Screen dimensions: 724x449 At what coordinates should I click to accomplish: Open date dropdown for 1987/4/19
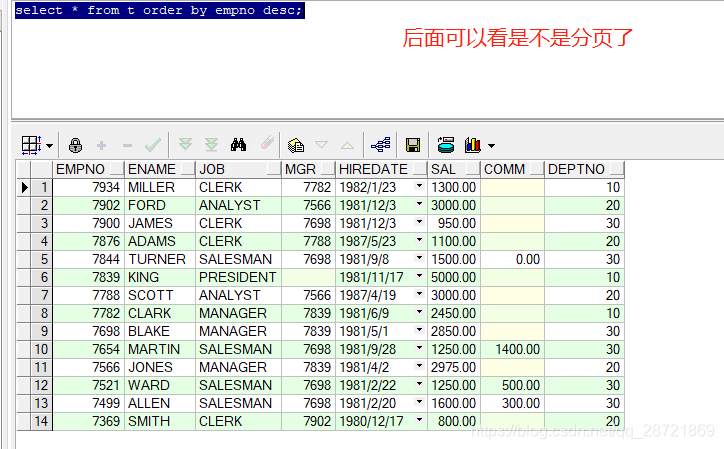click(419, 294)
